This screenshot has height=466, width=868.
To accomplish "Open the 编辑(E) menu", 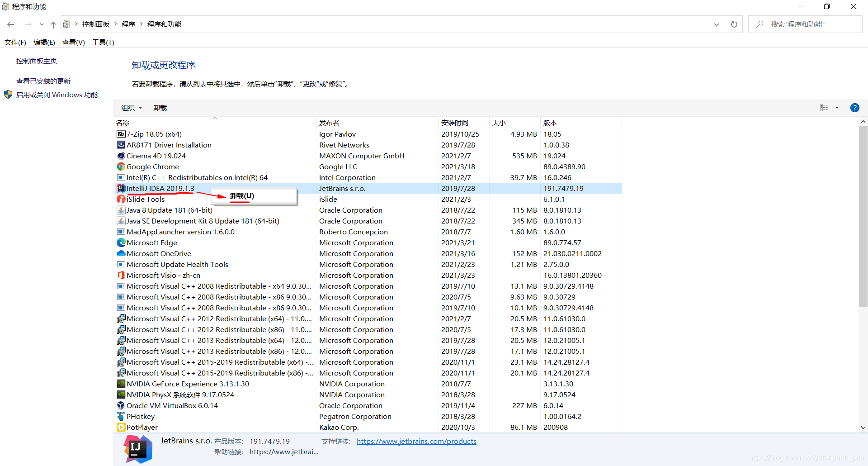I will [44, 42].
